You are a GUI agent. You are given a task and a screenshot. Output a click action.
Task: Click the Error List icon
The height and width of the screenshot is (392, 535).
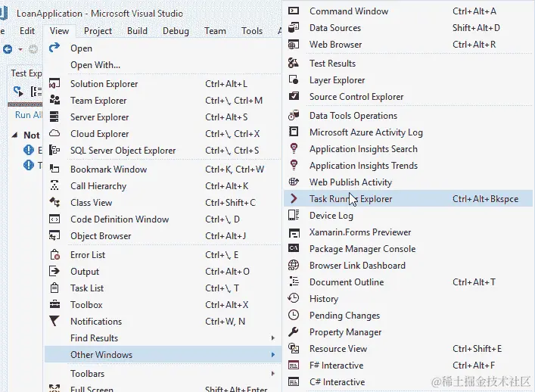click(x=54, y=254)
